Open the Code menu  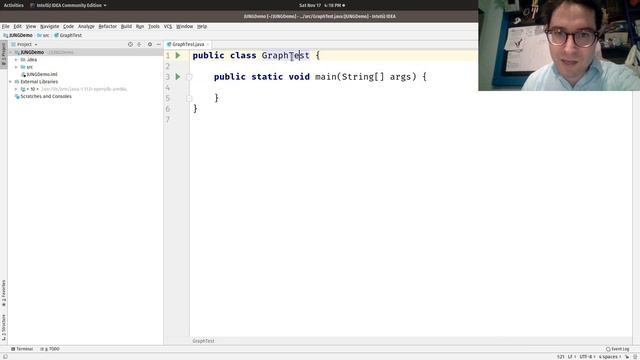click(x=68, y=26)
